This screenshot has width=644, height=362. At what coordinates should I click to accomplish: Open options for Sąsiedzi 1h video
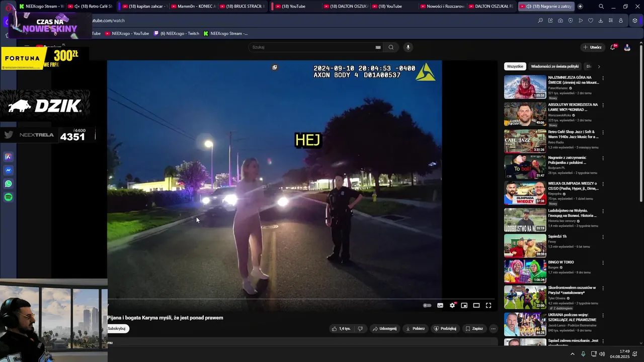coord(603,237)
